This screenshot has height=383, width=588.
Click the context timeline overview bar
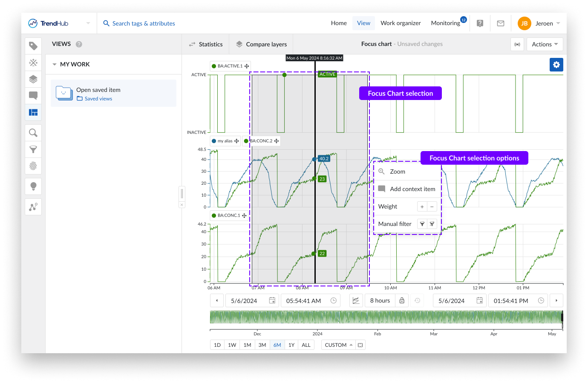coord(386,317)
